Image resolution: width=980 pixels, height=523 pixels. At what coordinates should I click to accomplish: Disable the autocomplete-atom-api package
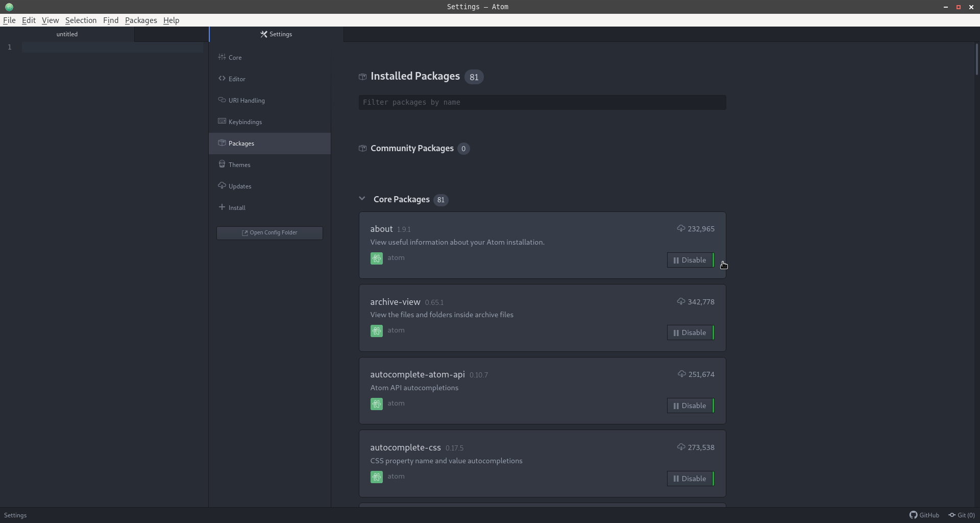point(690,406)
